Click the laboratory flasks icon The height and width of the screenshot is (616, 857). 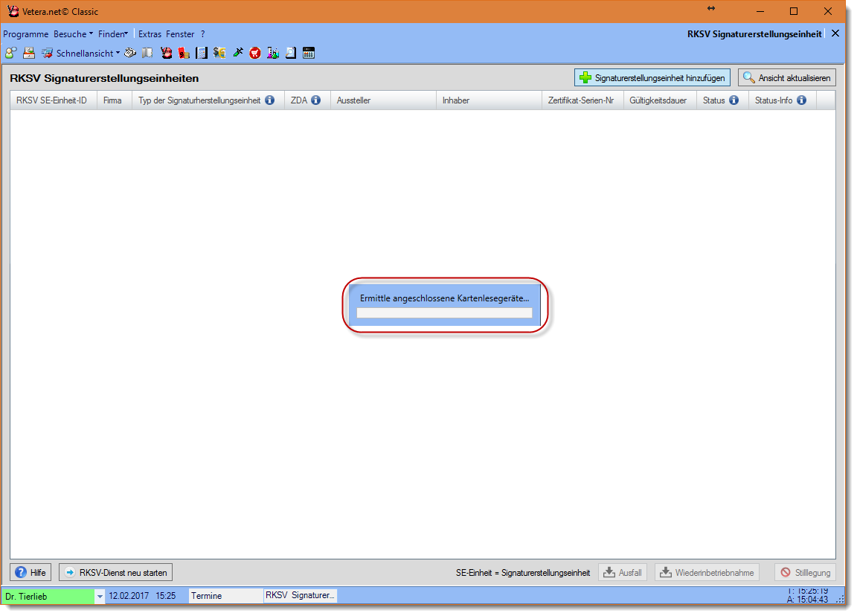(x=273, y=53)
